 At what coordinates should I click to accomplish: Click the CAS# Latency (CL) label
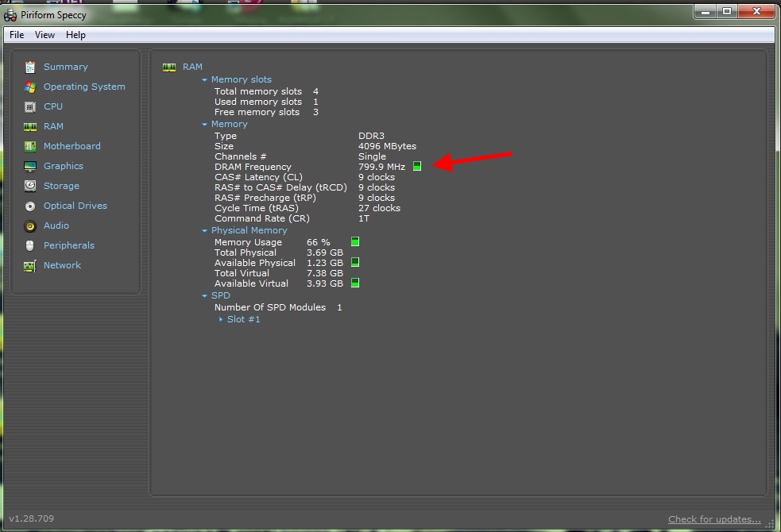(258, 177)
